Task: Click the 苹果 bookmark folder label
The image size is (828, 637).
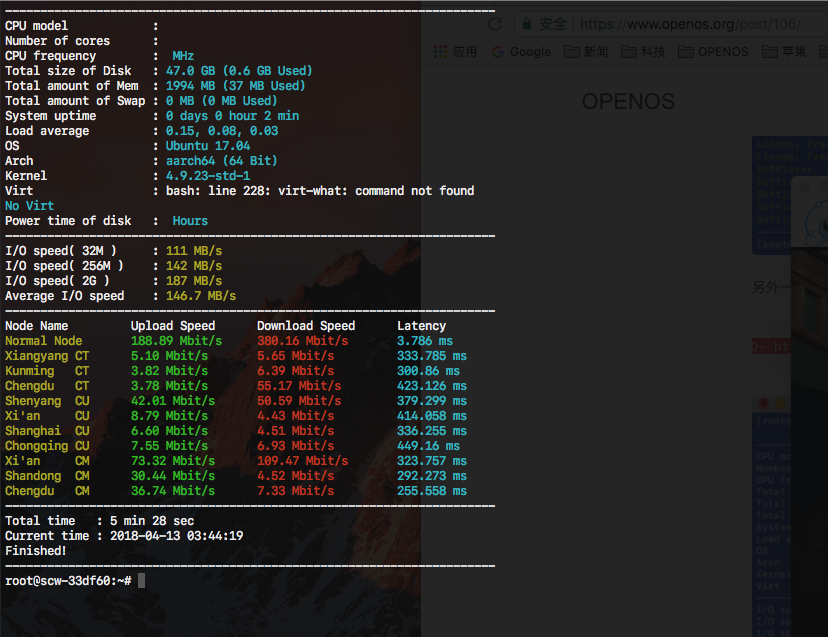Action: 794,52
